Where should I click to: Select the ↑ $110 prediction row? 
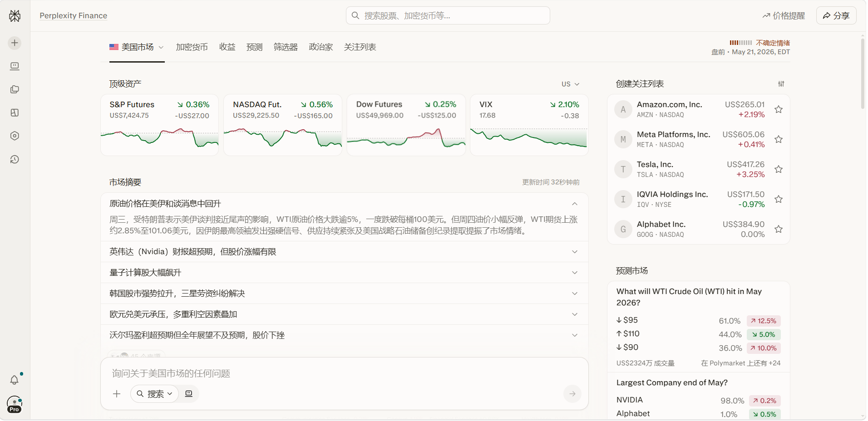click(698, 334)
